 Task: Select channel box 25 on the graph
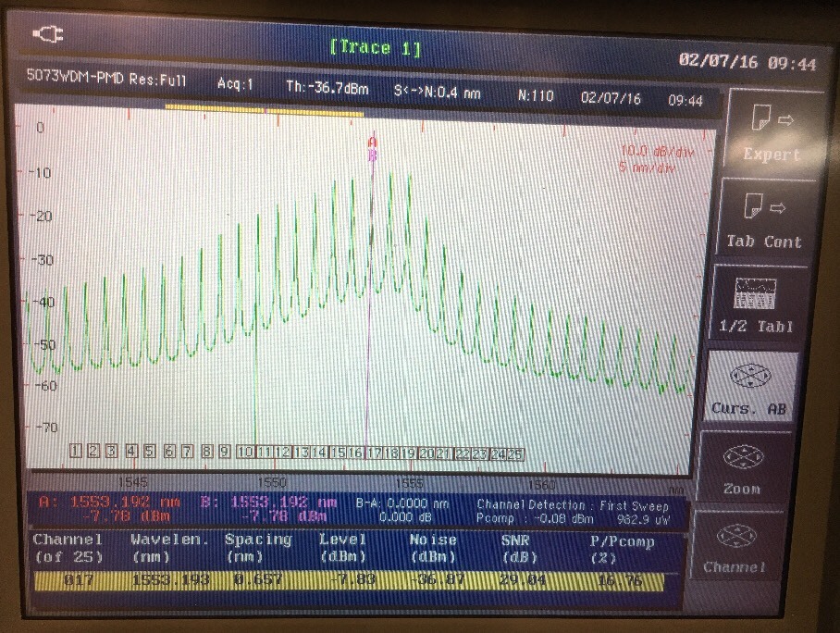pos(514,454)
